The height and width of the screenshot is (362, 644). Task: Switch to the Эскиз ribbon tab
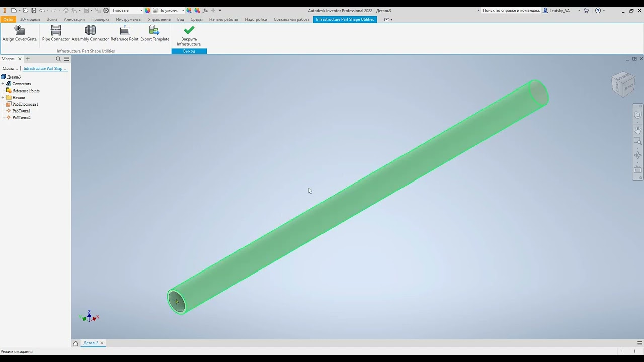pos(52,19)
